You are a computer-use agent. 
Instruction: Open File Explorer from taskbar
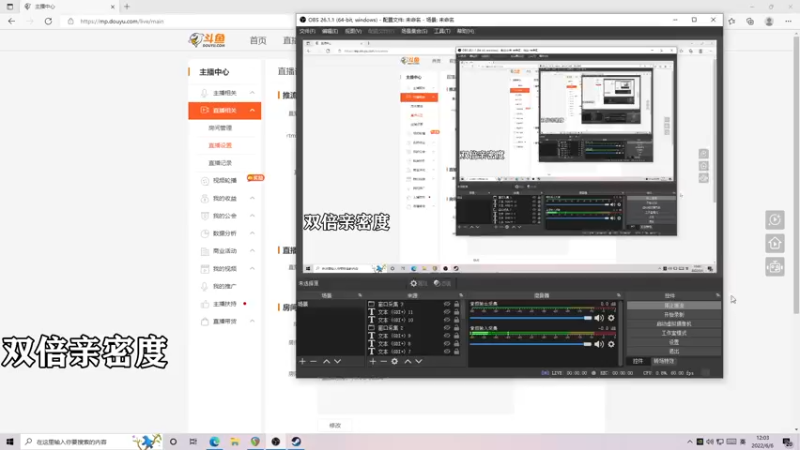tap(235, 441)
